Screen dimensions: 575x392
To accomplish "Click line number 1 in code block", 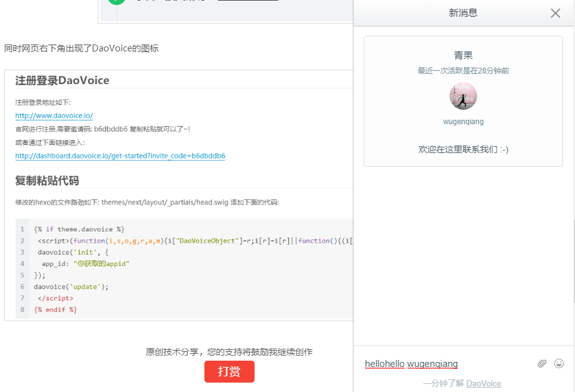I will click(22, 230).
